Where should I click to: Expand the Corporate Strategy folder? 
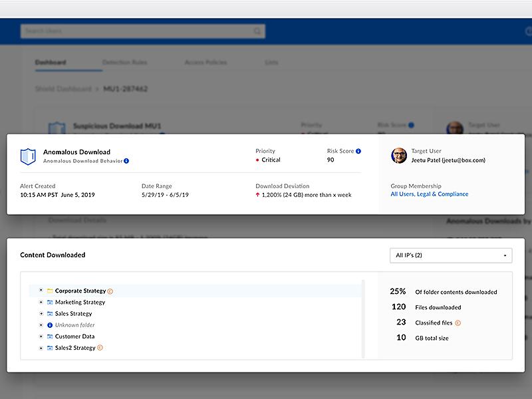[x=41, y=291]
